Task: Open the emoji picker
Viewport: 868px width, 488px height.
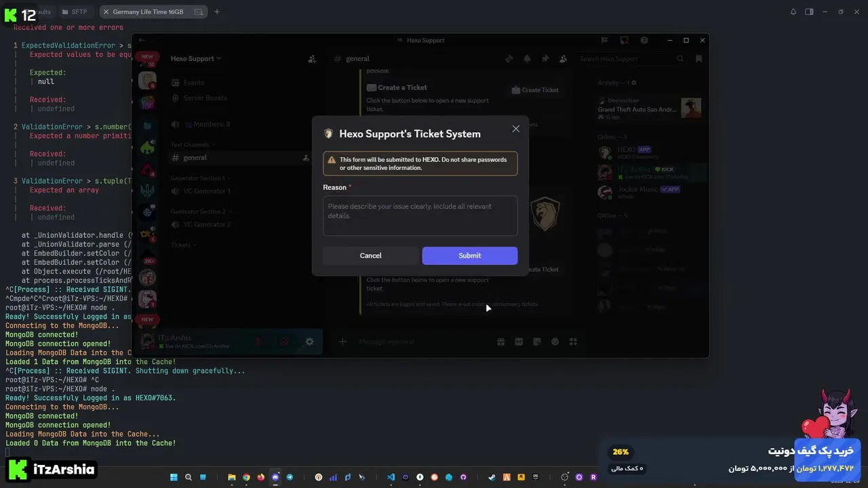Action: [555, 342]
